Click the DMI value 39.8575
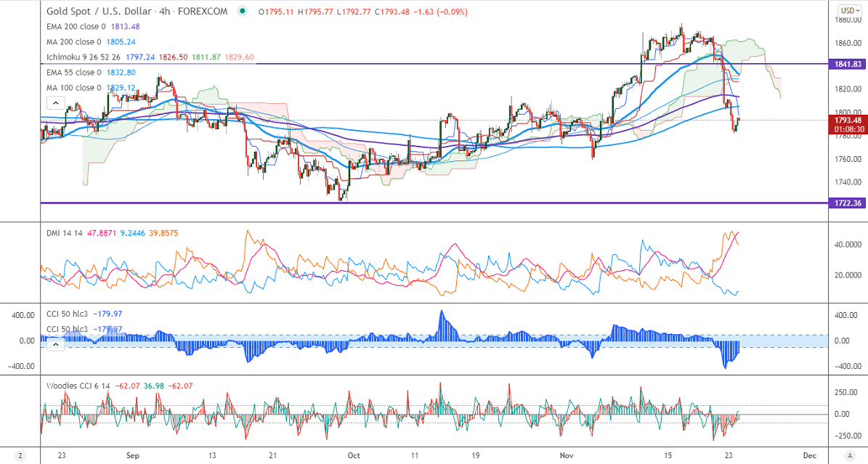The width and height of the screenshot is (868, 464). click(163, 233)
